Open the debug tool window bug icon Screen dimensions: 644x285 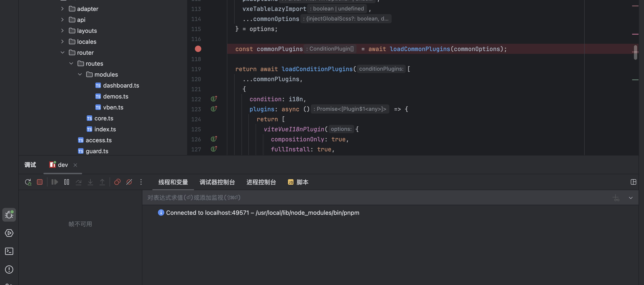pos(9,215)
